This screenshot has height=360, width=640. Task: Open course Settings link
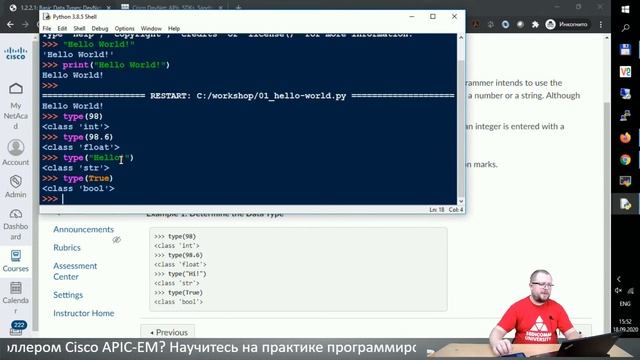pyautogui.click(x=68, y=295)
